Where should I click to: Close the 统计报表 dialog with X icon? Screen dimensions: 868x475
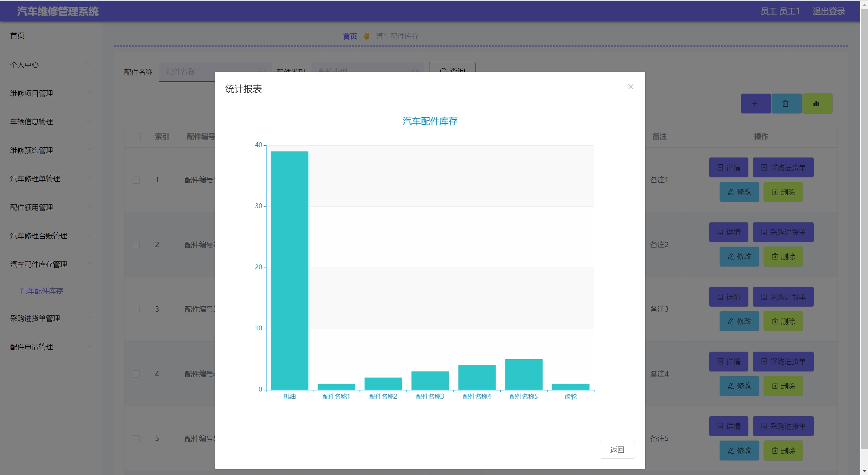click(631, 87)
